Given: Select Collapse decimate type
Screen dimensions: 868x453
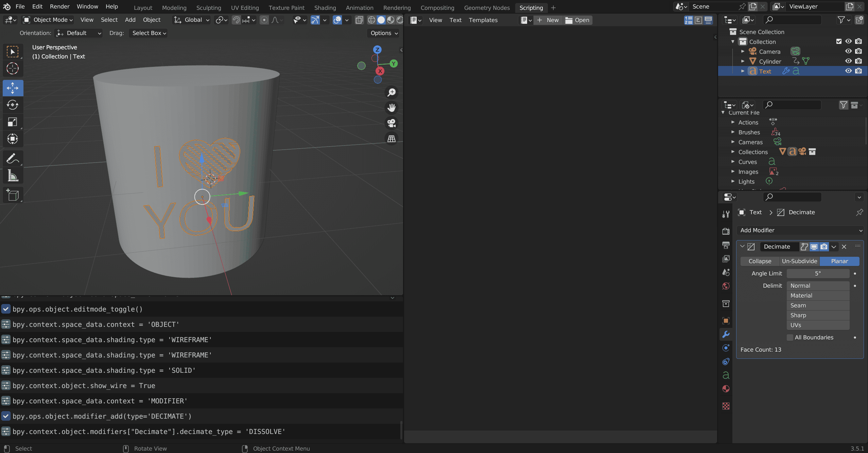Looking at the screenshot, I should (760, 261).
